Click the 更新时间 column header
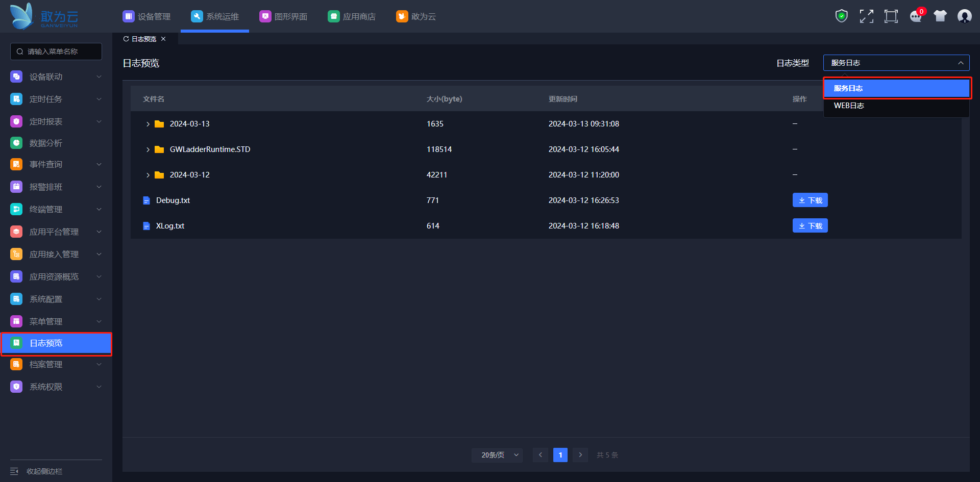 coord(563,99)
